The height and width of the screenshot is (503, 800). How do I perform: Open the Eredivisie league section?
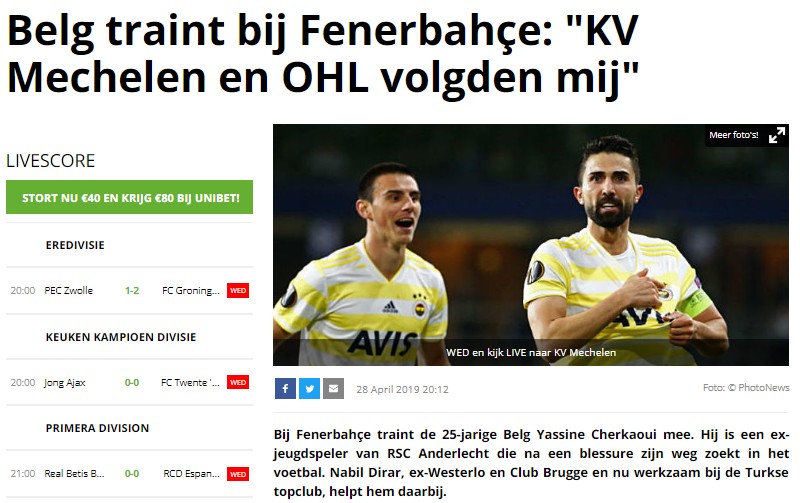pos(75,245)
